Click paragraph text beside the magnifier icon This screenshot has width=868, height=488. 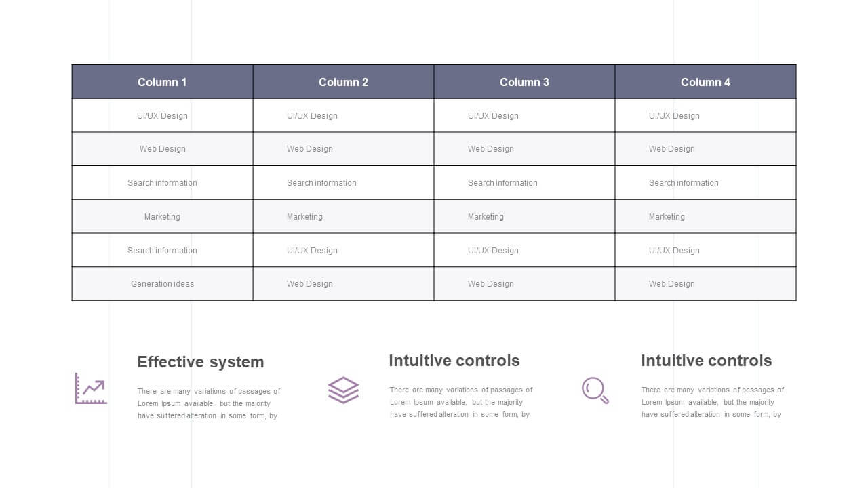713,402
